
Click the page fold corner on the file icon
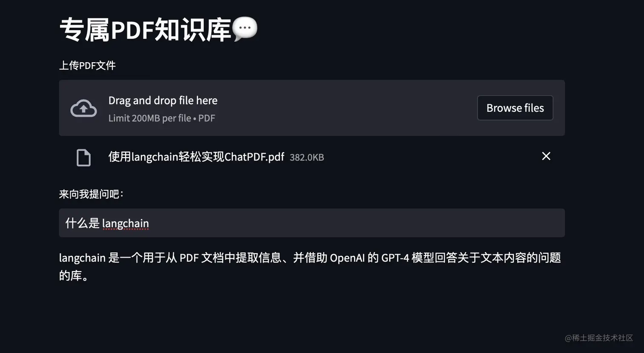(x=88, y=151)
